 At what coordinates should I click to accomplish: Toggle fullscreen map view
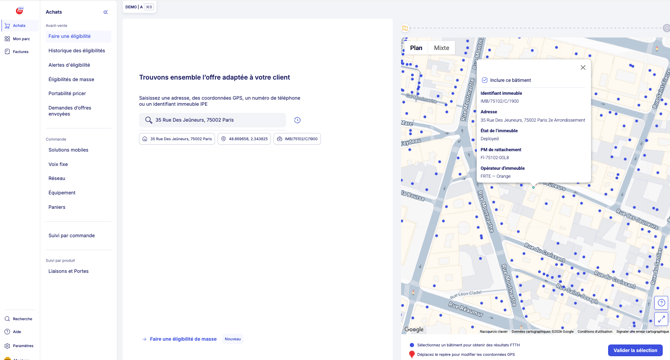click(x=661, y=319)
